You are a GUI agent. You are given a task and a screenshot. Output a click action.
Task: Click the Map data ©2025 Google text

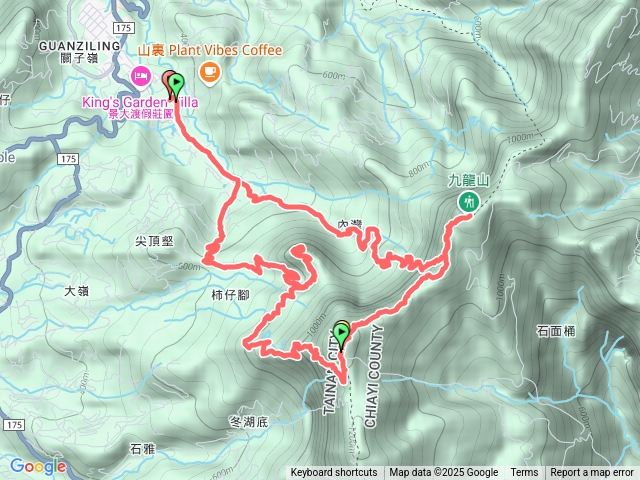pos(443,473)
